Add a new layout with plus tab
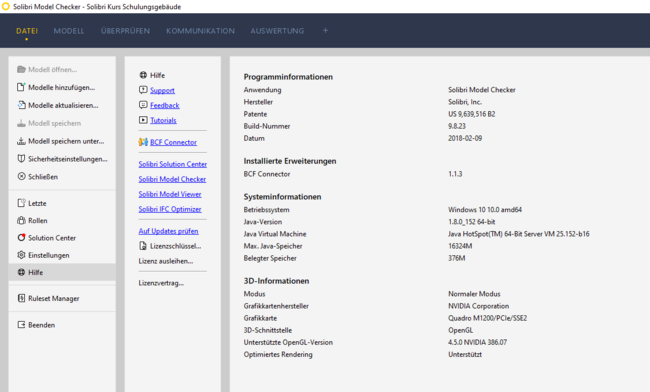Viewport: 650px width, 392px height. point(325,30)
